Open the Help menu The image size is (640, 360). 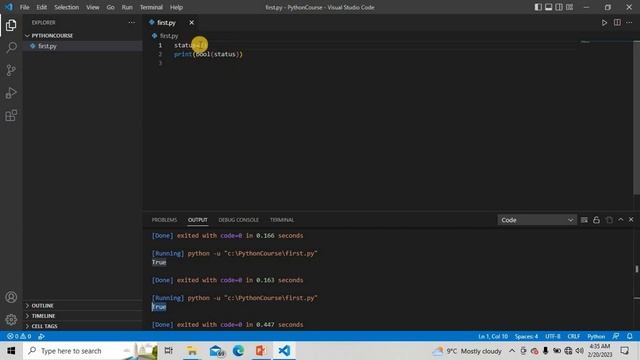pos(176,7)
